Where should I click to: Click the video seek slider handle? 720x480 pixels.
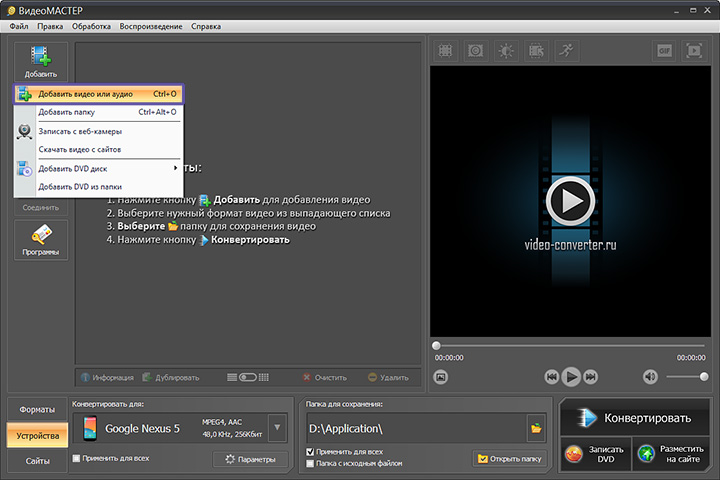(x=436, y=345)
